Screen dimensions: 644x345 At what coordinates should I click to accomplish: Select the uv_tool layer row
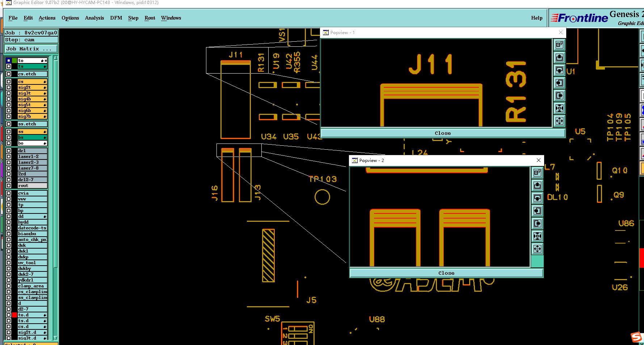(x=32, y=263)
